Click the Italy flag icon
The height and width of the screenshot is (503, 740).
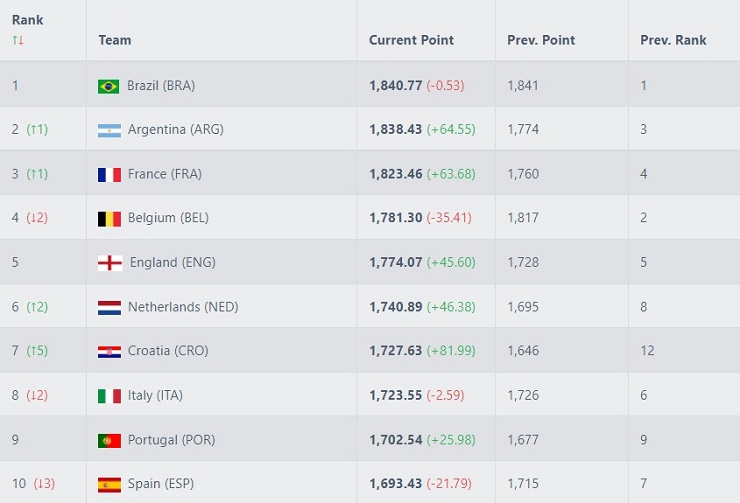(x=109, y=396)
